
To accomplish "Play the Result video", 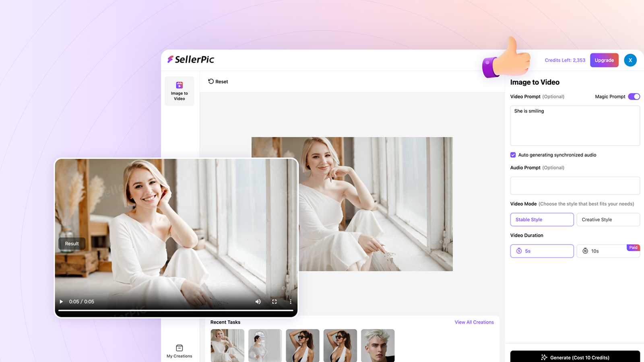I will (61, 301).
